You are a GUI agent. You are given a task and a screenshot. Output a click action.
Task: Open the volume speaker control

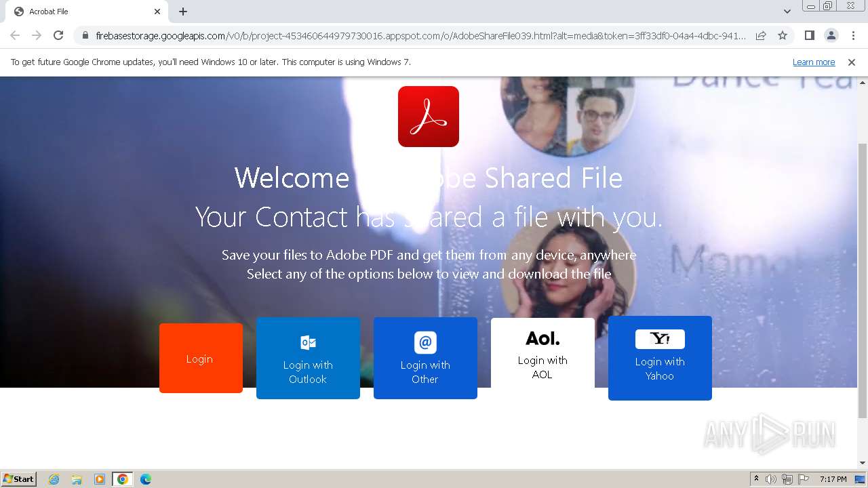[x=770, y=479]
